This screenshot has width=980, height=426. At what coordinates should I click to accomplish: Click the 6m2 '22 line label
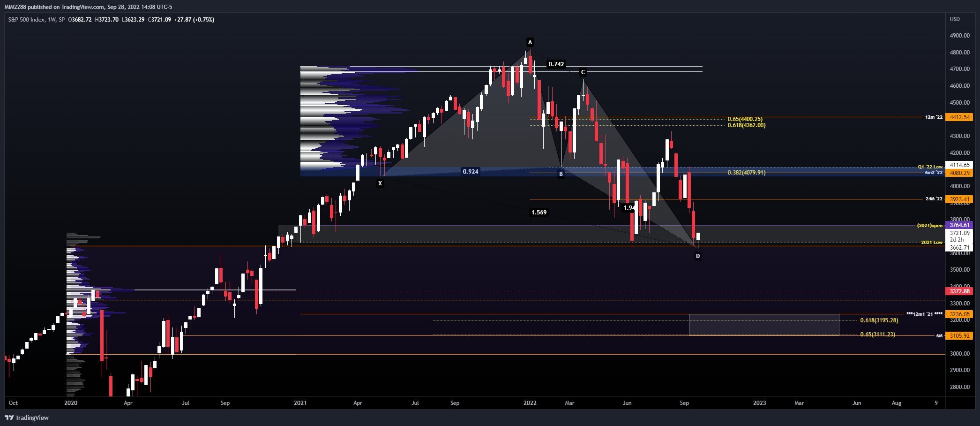(x=934, y=173)
